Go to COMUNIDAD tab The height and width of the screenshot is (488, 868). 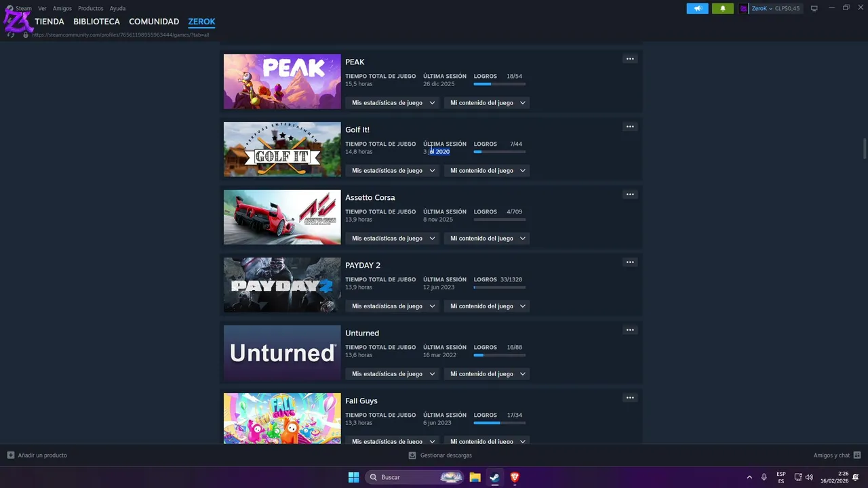click(x=154, y=22)
